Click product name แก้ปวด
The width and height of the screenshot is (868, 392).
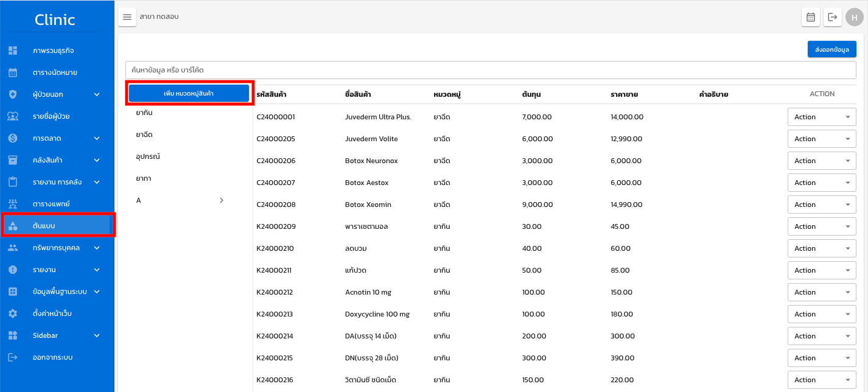(x=355, y=270)
